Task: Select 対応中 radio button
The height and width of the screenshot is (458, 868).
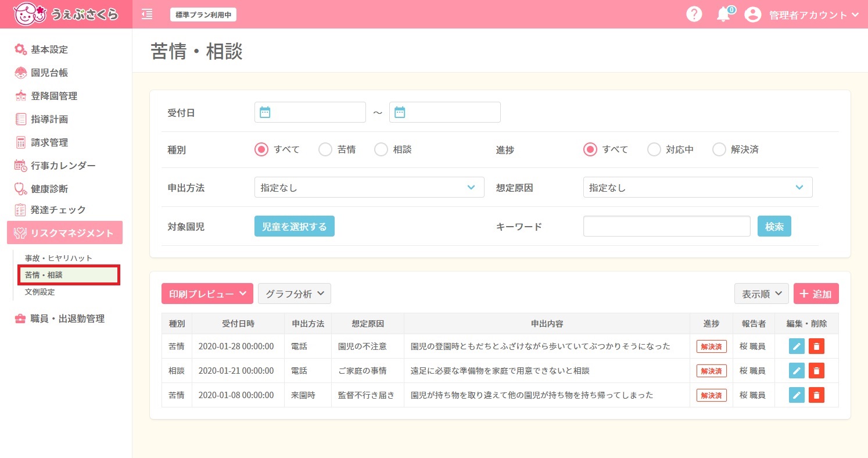Action: [x=654, y=149]
